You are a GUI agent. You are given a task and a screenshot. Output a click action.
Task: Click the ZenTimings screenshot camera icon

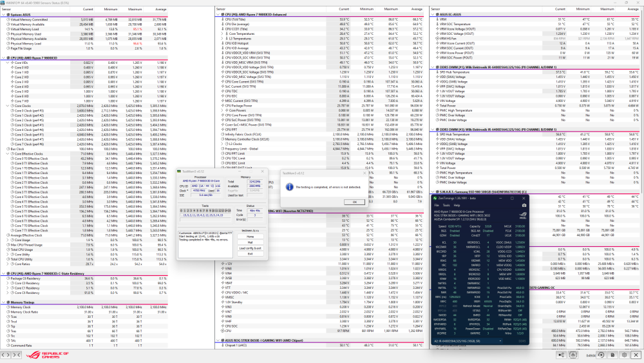pyautogui.click(x=524, y=205)
